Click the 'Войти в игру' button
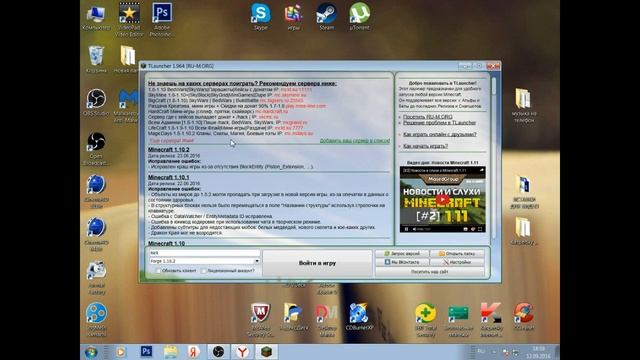 coord(317,263)
